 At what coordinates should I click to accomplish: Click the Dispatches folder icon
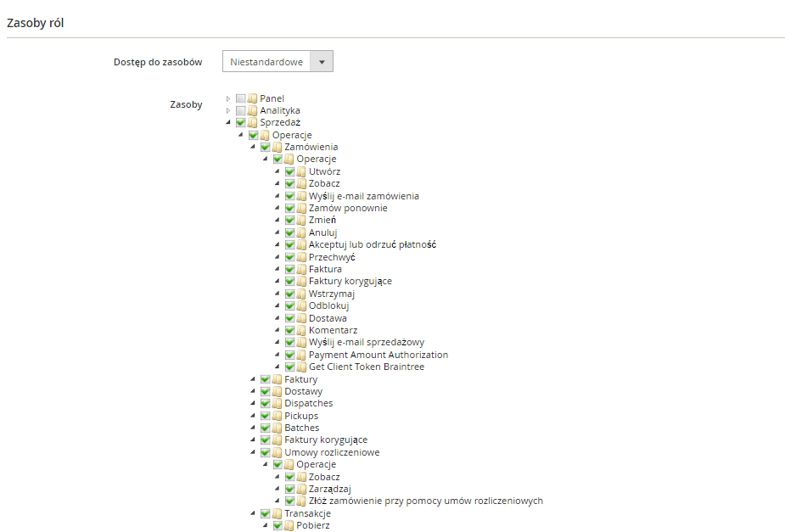coord(277,403)
